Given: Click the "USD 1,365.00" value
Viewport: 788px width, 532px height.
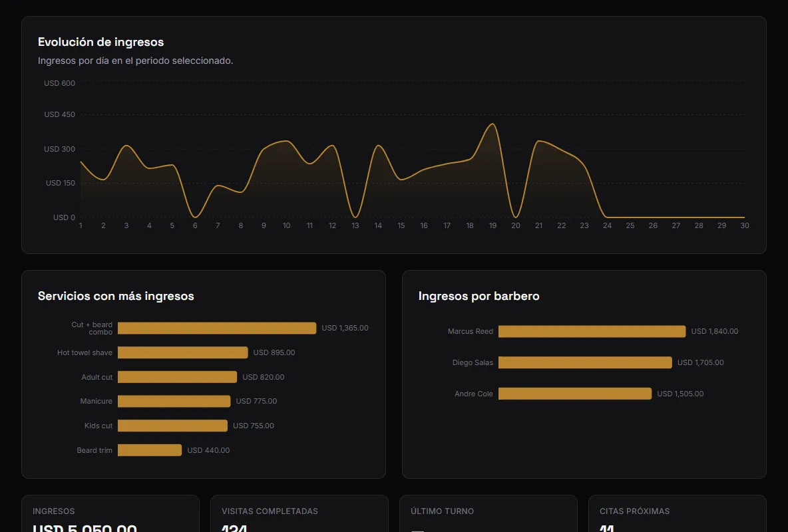Looking at the screenshot, I should pyautogui.click(x=345, y=328).
